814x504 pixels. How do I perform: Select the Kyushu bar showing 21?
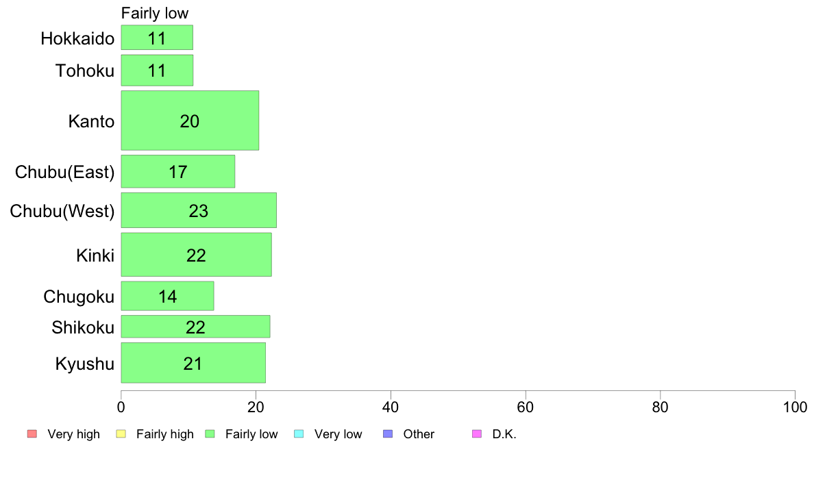pos(193,363)
